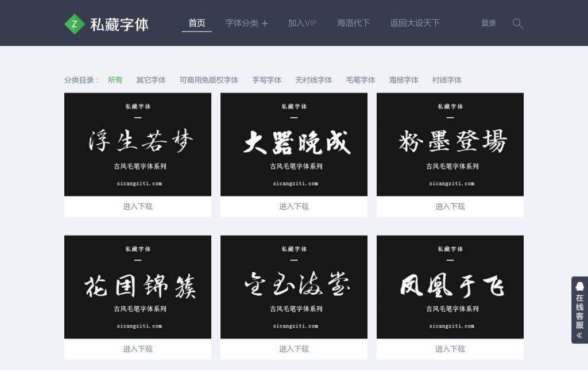The image size is (588, 370).
Task: Filter fonts by 毛笔字体
Action: point(360,80)
